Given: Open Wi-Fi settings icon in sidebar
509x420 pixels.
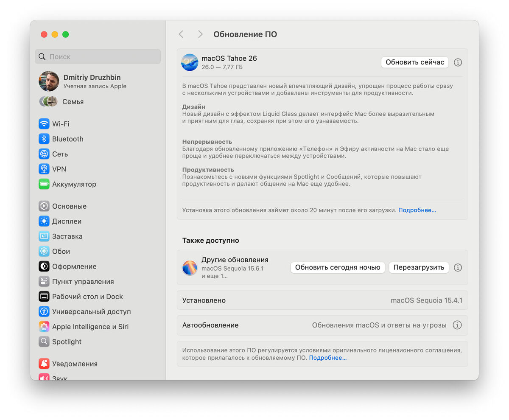Looking at the screenshot, I should pos(44,124).
